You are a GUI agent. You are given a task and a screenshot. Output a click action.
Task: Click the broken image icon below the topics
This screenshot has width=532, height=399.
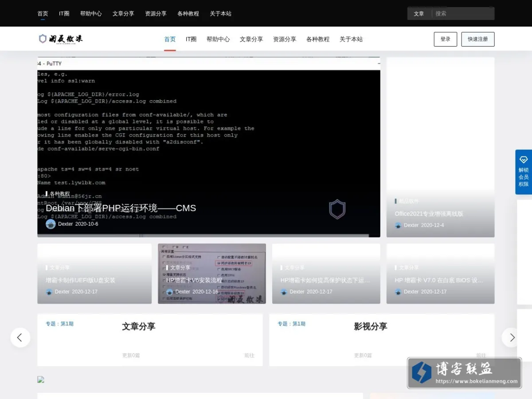pos(41,379)
